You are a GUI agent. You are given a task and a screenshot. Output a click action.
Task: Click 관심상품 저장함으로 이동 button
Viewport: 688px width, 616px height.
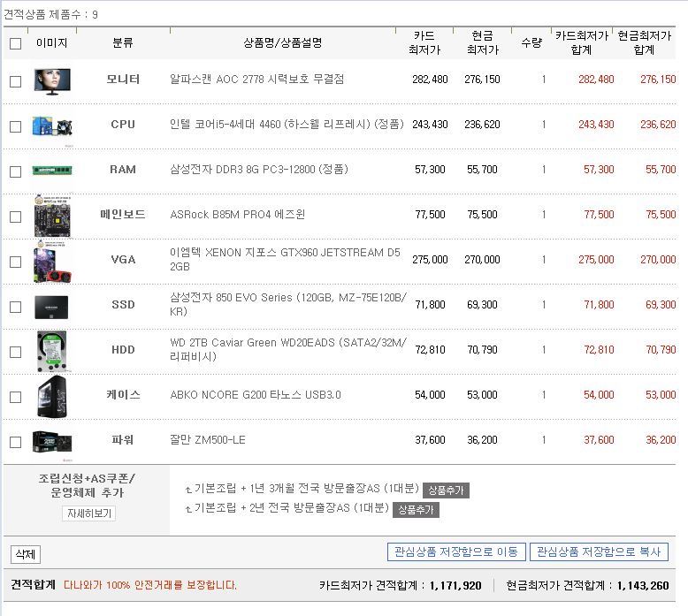point(456,552)
